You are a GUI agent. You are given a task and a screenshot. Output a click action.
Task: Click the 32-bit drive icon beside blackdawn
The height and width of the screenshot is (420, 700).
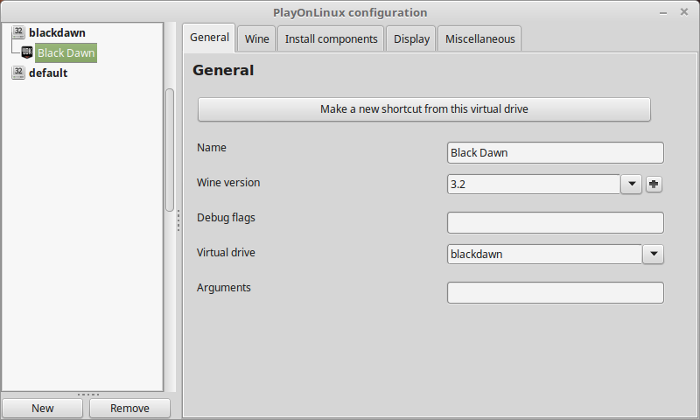tap(18, 32)
